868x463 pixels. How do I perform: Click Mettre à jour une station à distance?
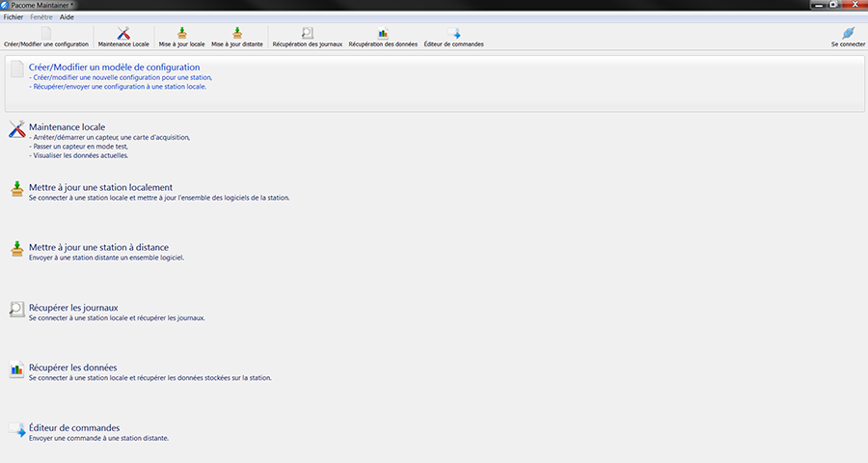(x=98, y=247)
